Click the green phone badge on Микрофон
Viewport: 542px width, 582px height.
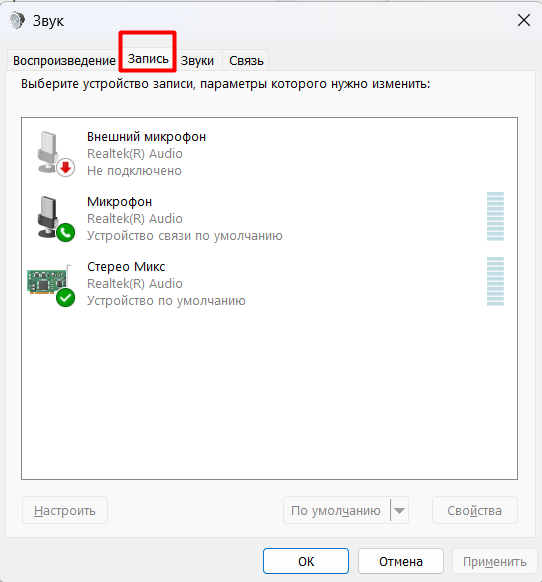point(66,233)
